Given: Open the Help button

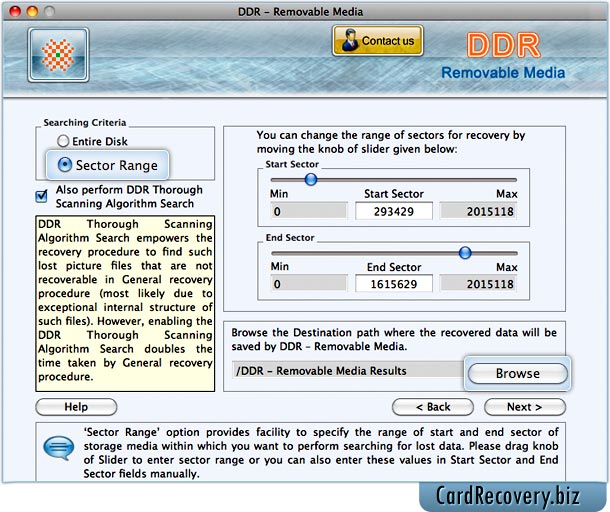Looking at the screenshot, I should pos(76,407).
